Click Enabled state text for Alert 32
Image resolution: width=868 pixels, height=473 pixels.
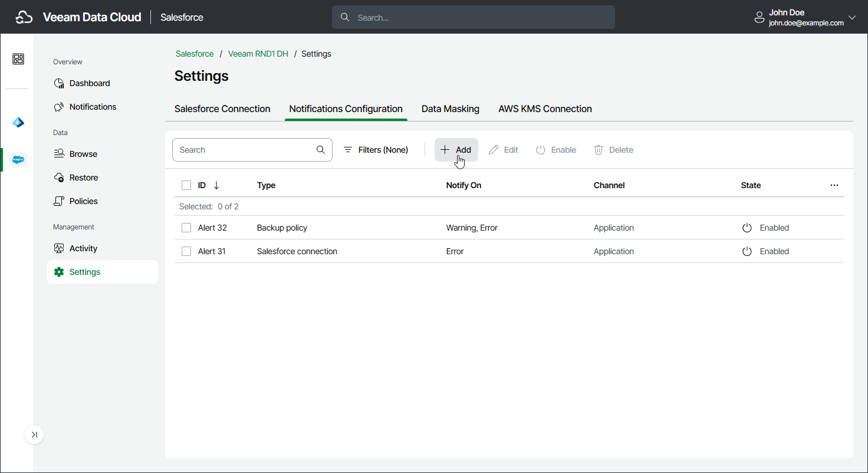click(774, 228)
